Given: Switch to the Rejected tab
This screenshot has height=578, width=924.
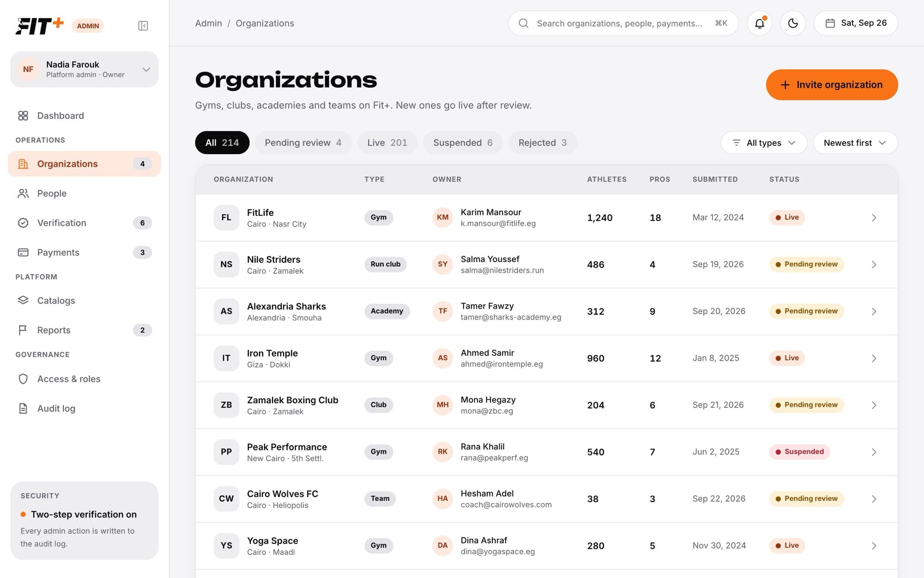Looking at the screenshot, I should (x=542, y=143).
